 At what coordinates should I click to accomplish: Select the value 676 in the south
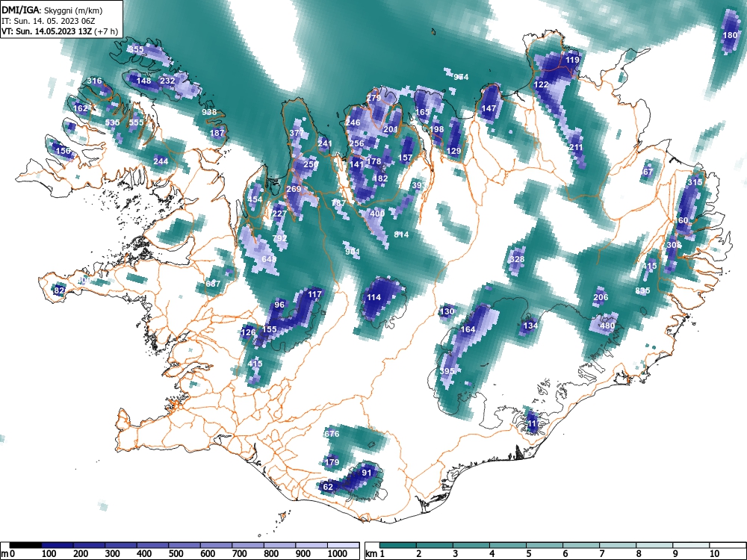332,434
